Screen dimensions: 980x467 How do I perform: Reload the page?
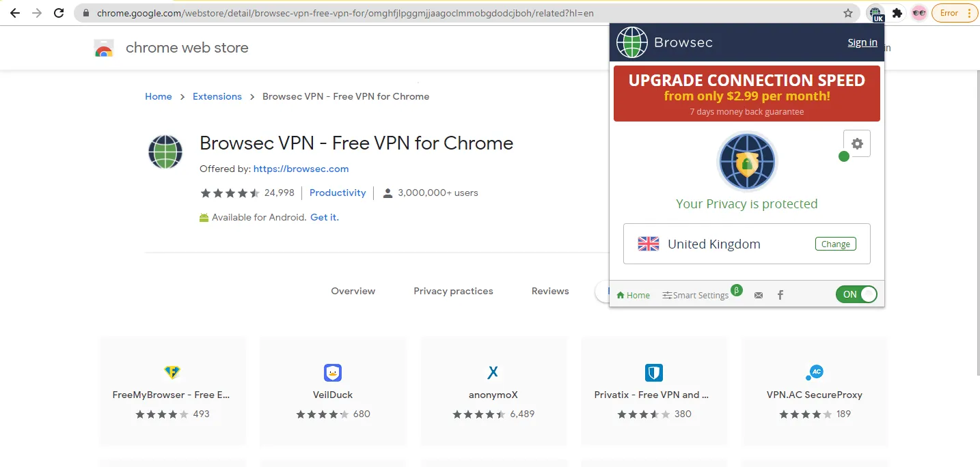[59, 13]
